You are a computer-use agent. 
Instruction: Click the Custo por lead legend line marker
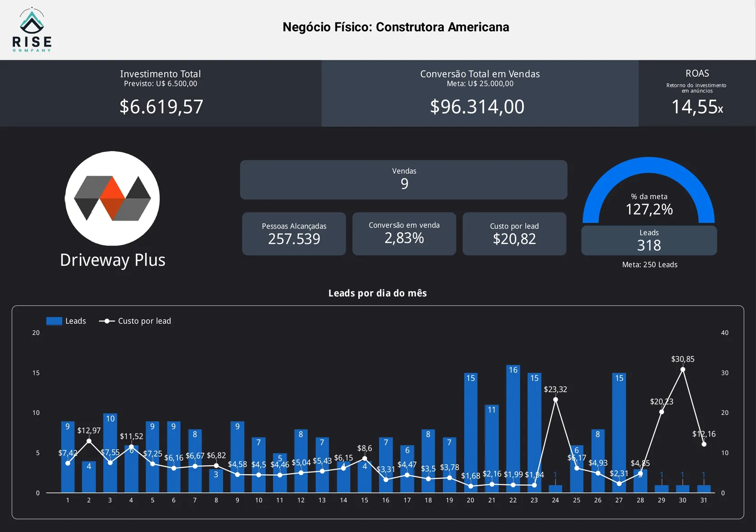[x=107, y=321]
